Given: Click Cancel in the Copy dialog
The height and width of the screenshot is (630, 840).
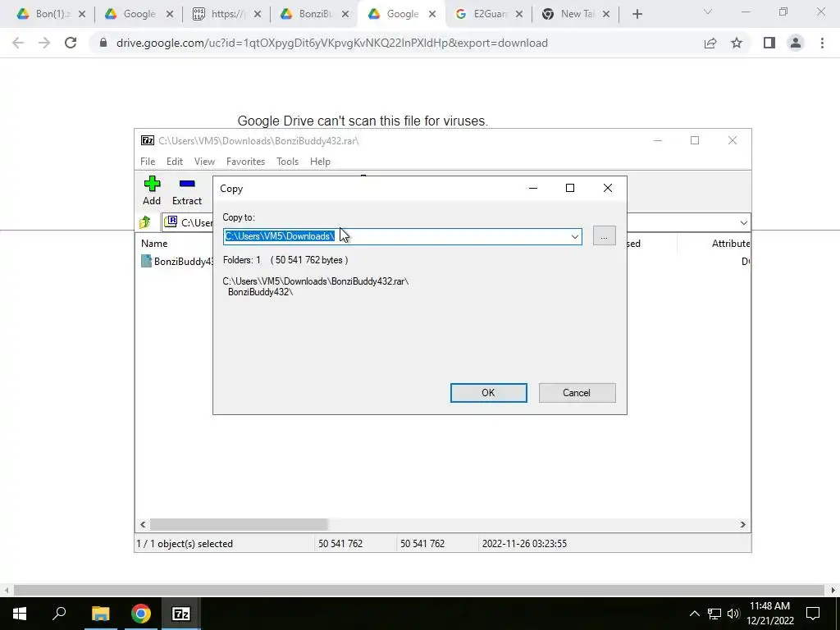Looking at the screenshot, I should coord(577,393).
